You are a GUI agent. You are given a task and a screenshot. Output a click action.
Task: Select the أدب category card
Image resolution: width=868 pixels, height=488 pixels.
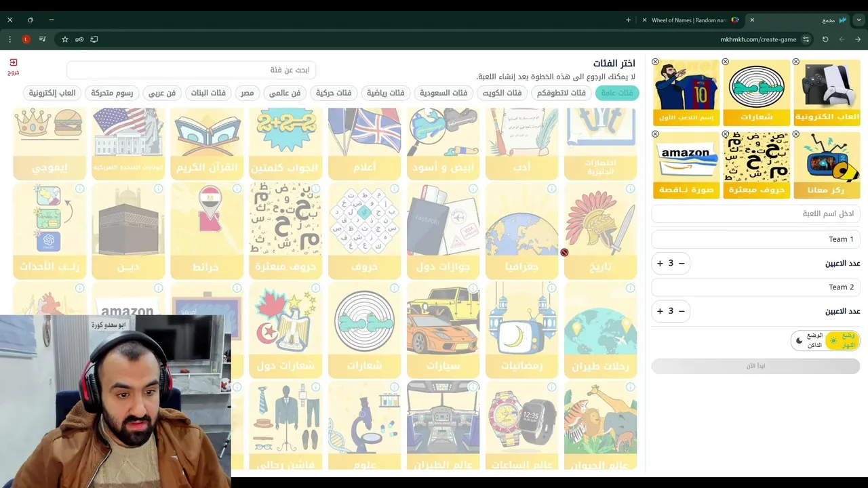click(522, 143)
